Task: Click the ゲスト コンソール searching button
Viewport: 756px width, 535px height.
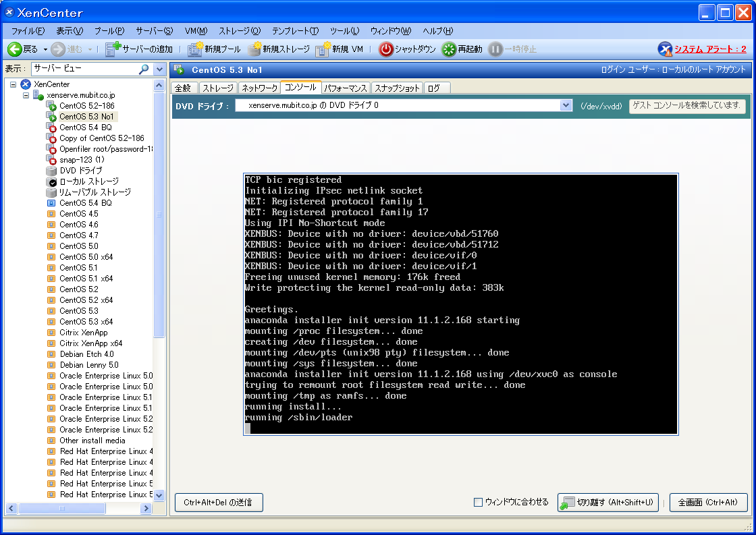Action: [687, 105]
